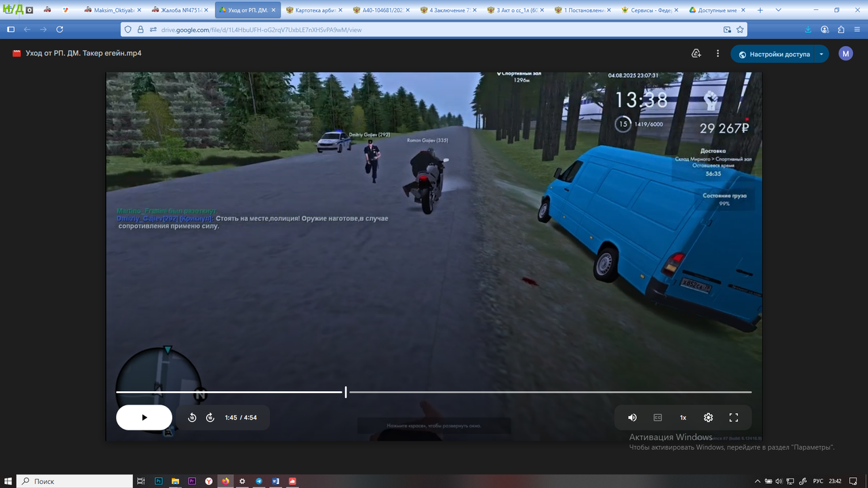Open a new browser tab
The width and height of the screenshot is (868, 488).
760,10
